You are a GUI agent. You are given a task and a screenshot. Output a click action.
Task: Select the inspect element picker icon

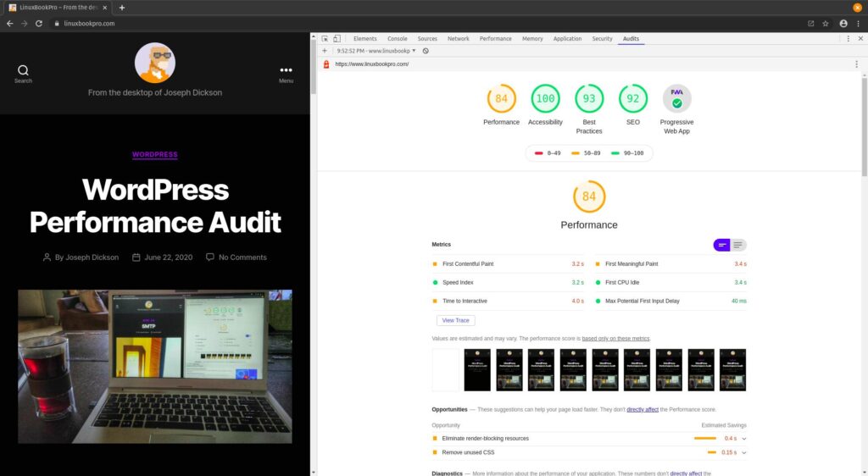point(325,39)
